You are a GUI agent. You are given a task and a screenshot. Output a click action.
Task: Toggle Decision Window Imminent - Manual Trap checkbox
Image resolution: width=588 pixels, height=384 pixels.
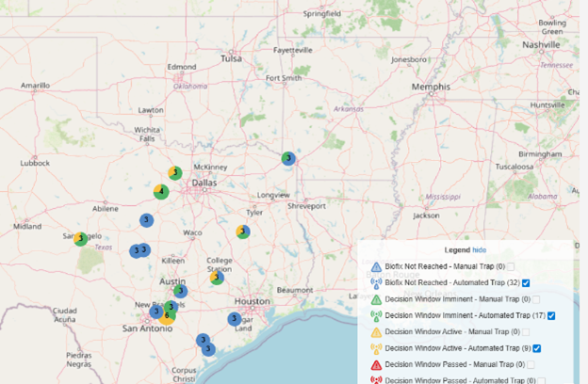coord(536,299)
